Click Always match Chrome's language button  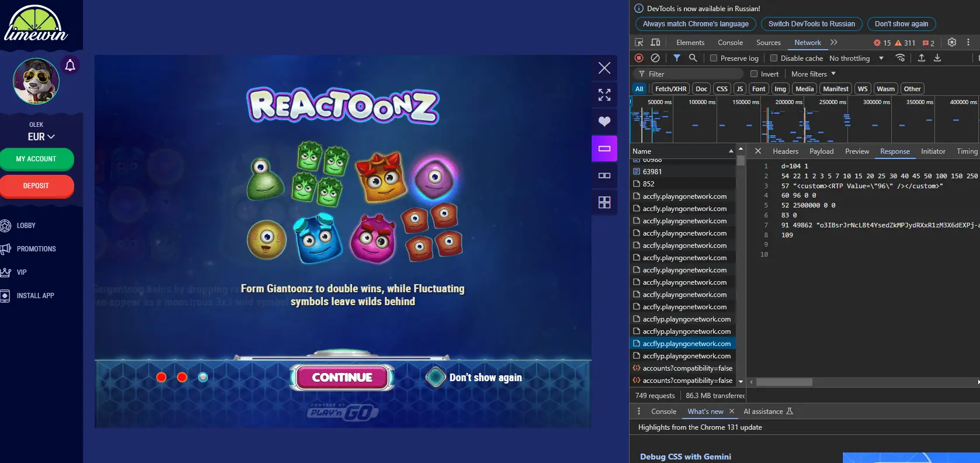(696, 24)
